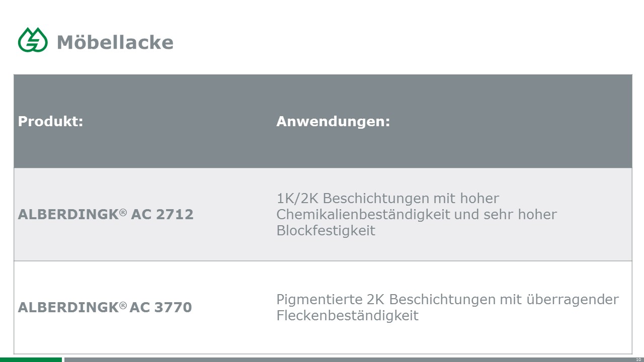644x362 pixels.
Task: Click the number 3770 in product name
Action: click(x=173, y=308)
